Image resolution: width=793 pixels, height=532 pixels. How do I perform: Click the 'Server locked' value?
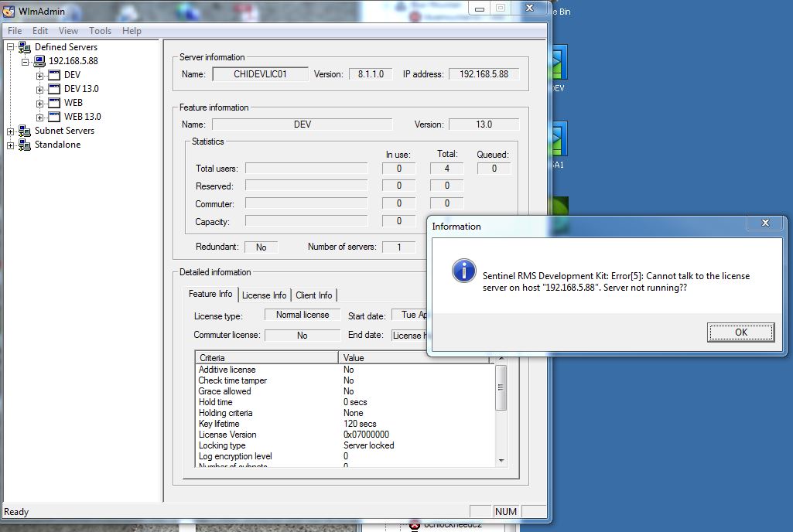(369, 445)
